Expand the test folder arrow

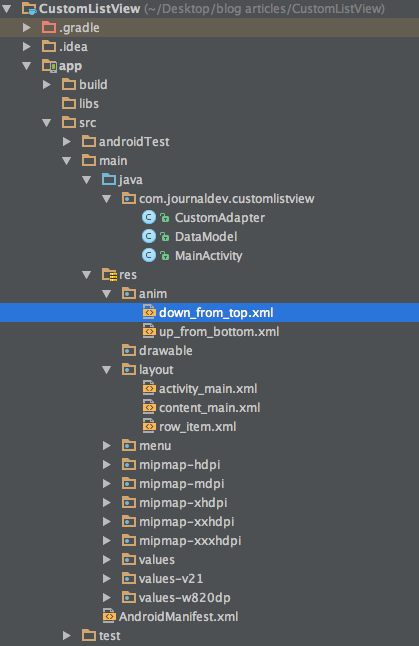point(67,636)
